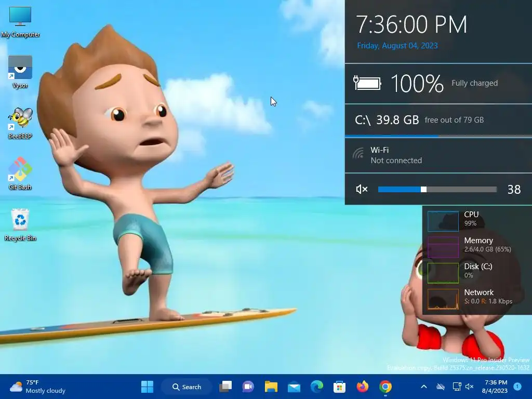The image size is (532, 399).
Task: Open Microsoft Store from the taskbar
Action: click(339, 387)
